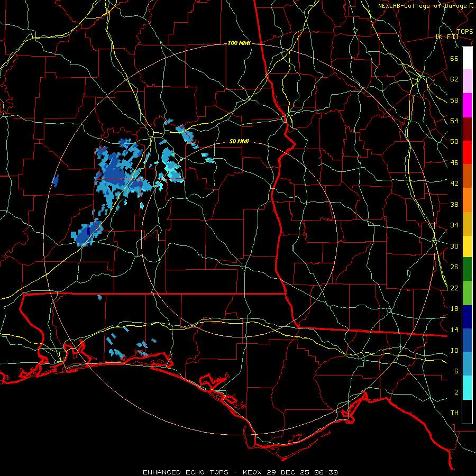The image size is (476, 476).
Task: Click the 10 legend value
Action: pos(454,351)
